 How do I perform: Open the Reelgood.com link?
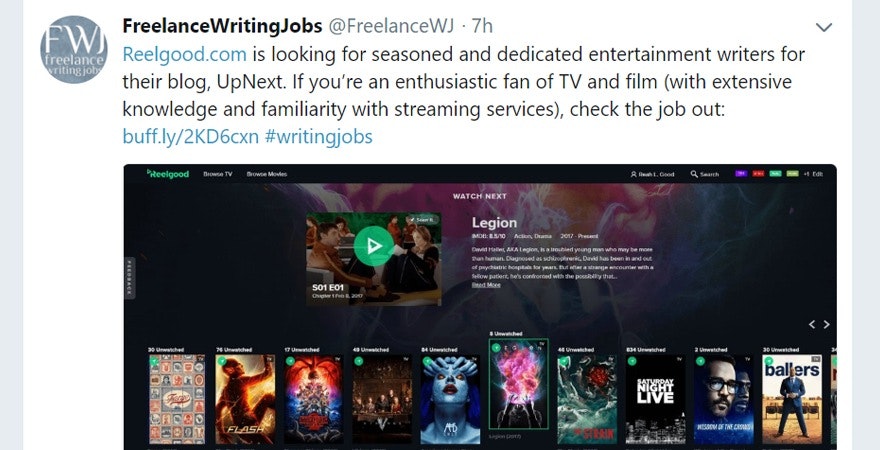[x=185, y=54]
